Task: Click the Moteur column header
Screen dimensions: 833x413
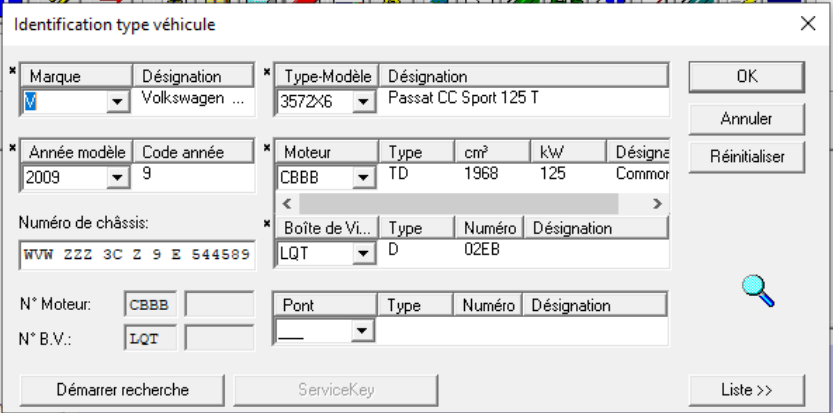Action: point(327,152)
